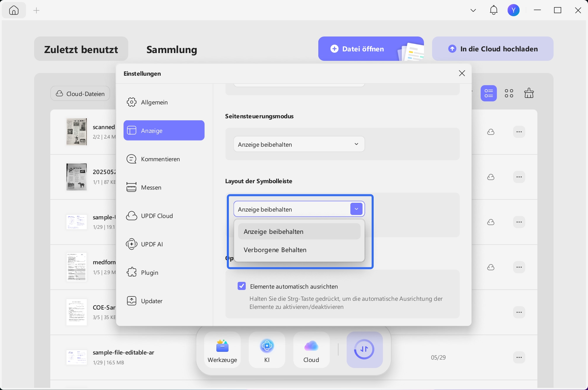This screenshot has height=390, width=588.
Task: Open scanned file thumbnail
Action: 77,132
